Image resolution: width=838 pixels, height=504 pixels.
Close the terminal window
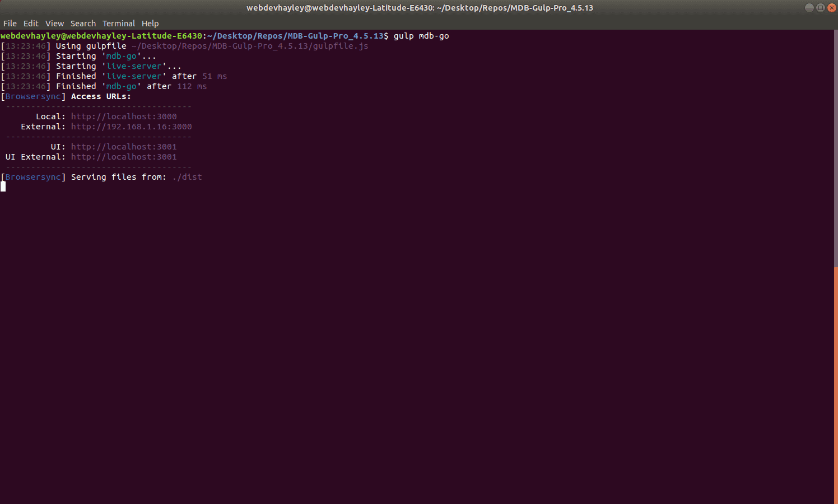click(831, 7)
